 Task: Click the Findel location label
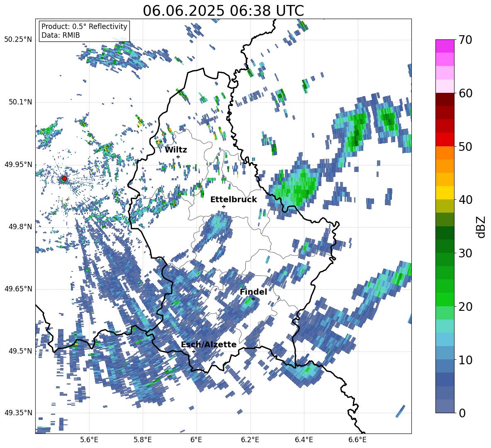pos(253,292)
